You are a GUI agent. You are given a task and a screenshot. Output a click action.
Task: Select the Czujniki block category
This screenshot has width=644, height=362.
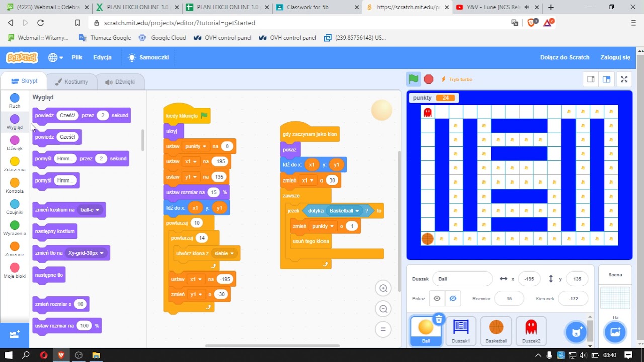pyautogui.click(x=15, y=207)
